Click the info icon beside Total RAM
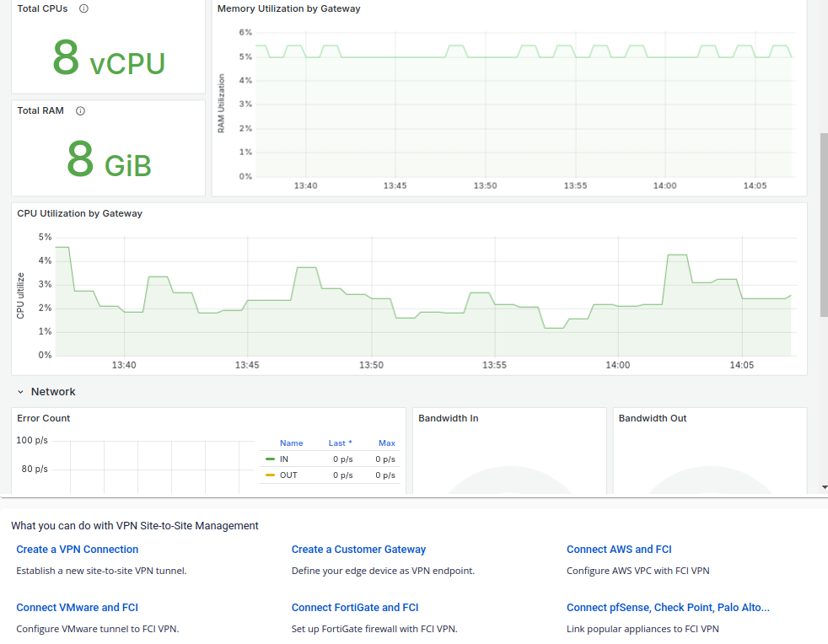This screenshot has height=644, width=828. pyautogui.click(x=80, y=110)
